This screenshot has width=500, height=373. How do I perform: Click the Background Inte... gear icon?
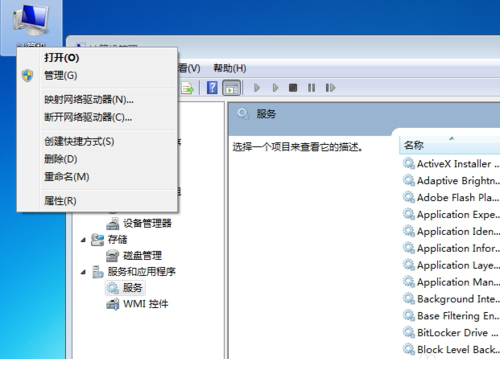(x=409, y=299)
